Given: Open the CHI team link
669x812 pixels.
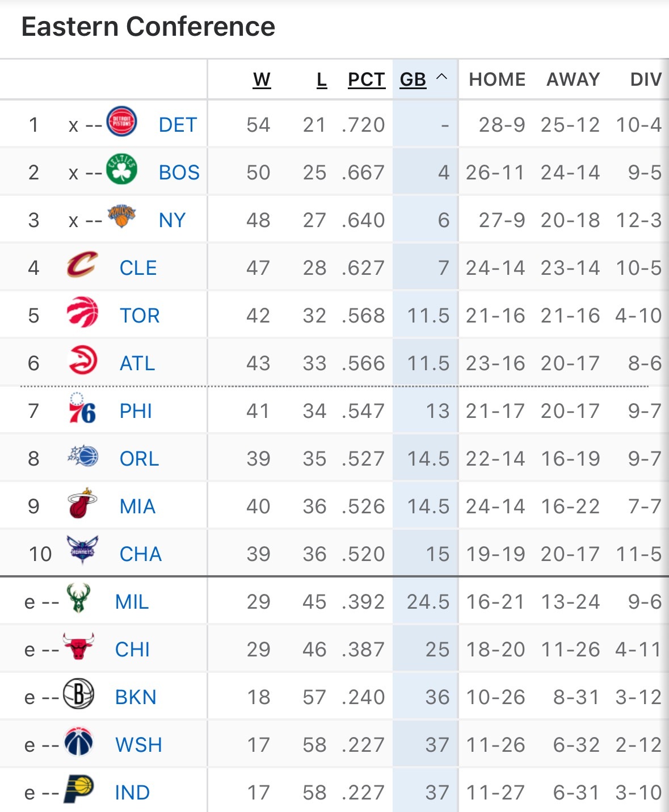Looking at the screenshot, I should point(132,650).
